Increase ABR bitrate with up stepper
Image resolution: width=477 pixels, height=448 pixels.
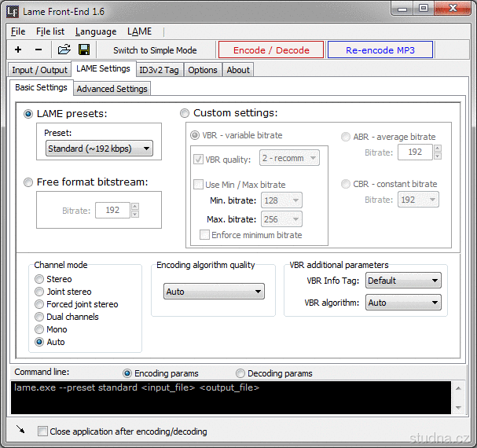tap(438, 149)
